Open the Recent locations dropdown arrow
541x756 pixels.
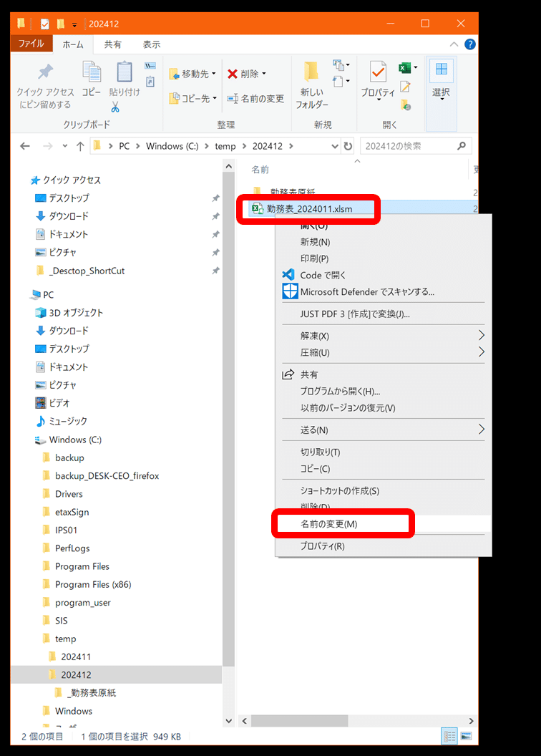pyautogui.click(x=64, y=146)
